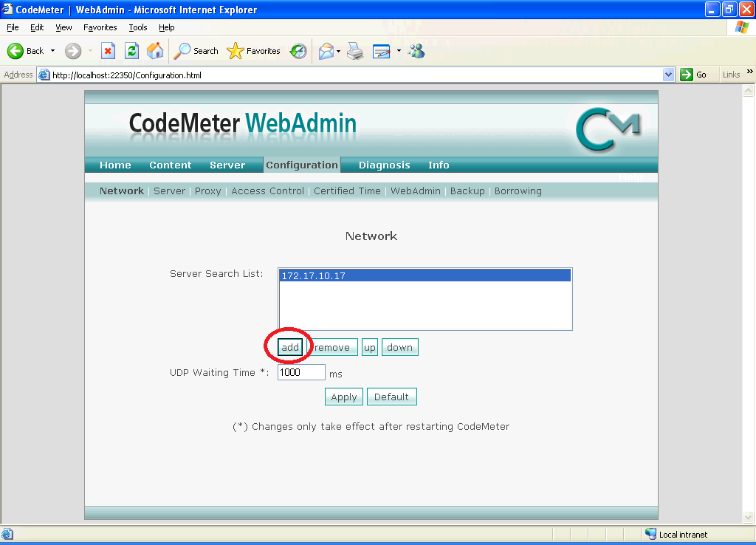Switch to the Diagnosis tab

click(x=384, y=165)
